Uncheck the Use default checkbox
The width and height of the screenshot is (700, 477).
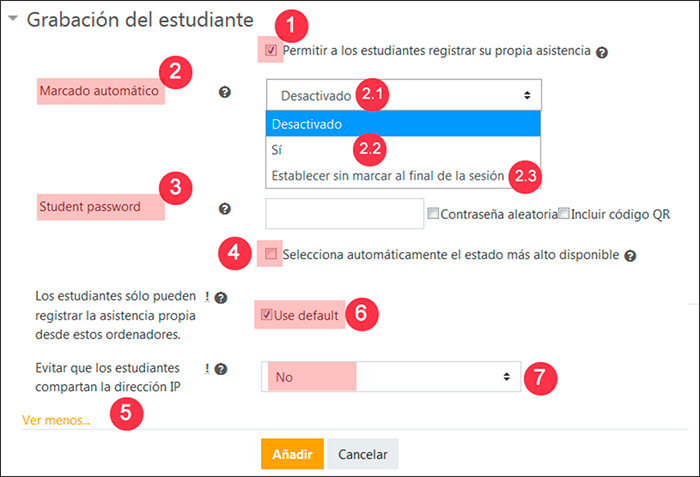click(x=266, y=315)
